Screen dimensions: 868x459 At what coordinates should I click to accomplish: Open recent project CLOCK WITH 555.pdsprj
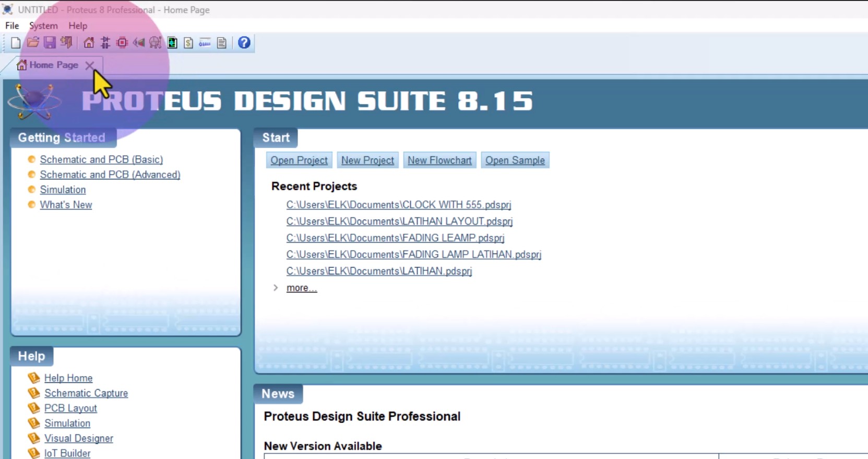[398, 205]
